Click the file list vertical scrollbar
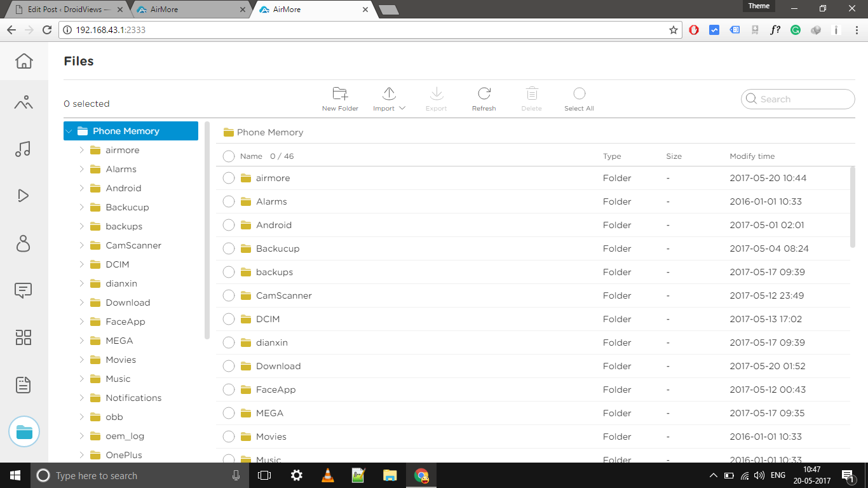868x488 pixels. (853, 207)
